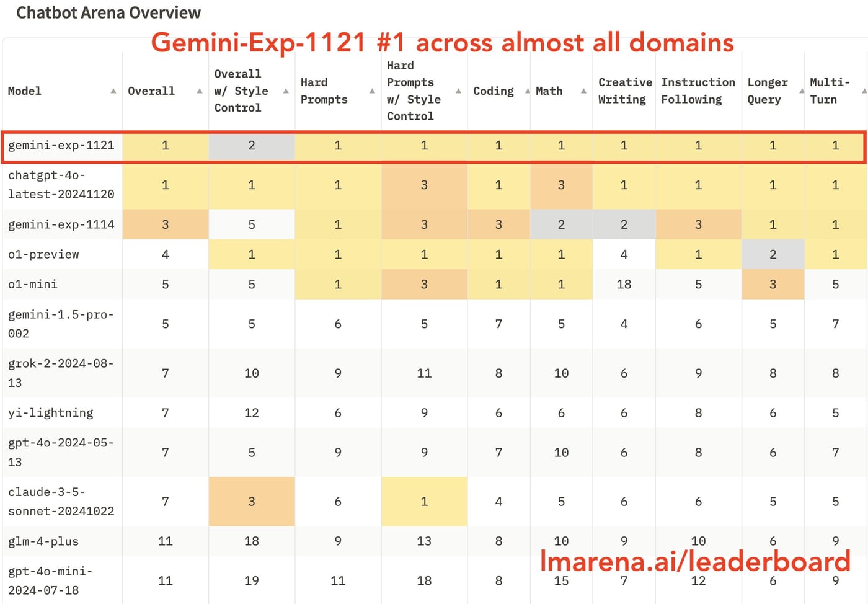868x604 pixels.
Task: Click the Multi-Turn column header
Action: pos(830,91)
